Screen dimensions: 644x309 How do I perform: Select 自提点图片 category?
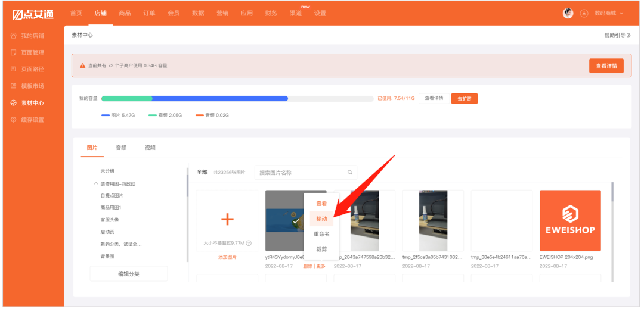click(112, 195)
